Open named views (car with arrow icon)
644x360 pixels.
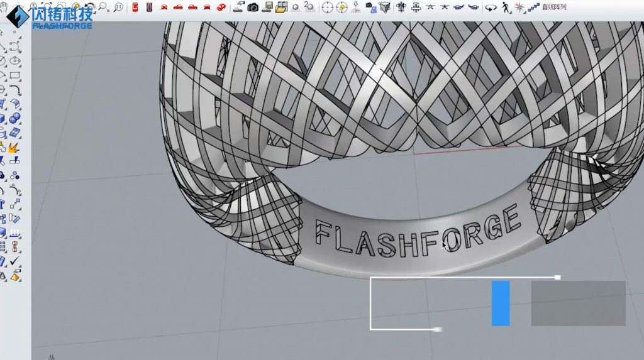click(238, 7)
